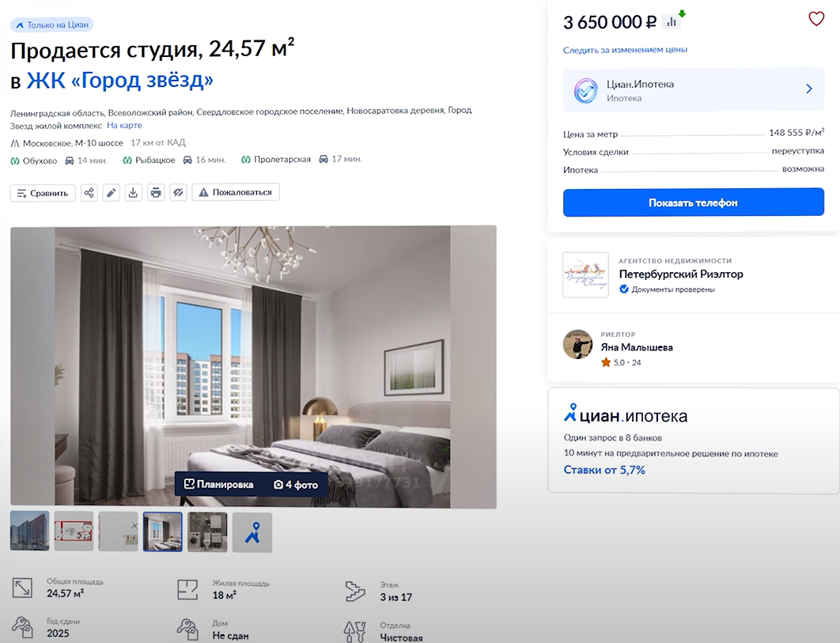The image size is (840, 643).
Task: Click the price history chart icon
Action: pos(672,22)
